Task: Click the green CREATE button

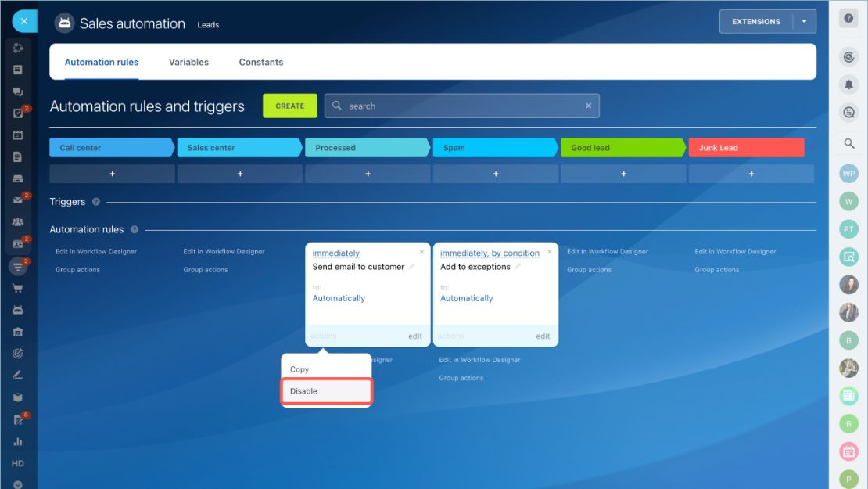Action: coord(290,106)
